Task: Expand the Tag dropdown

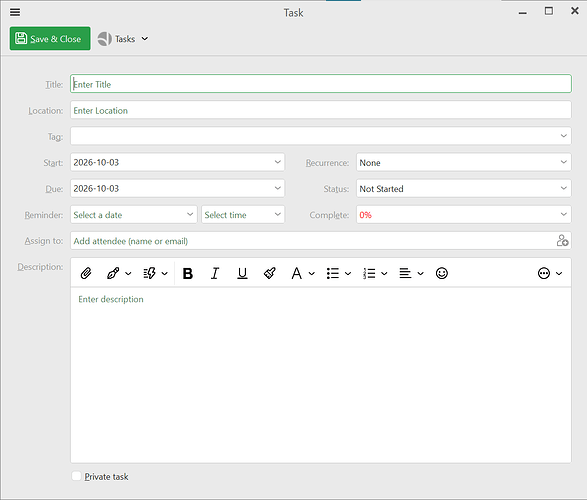Action: tap(563, 136)
